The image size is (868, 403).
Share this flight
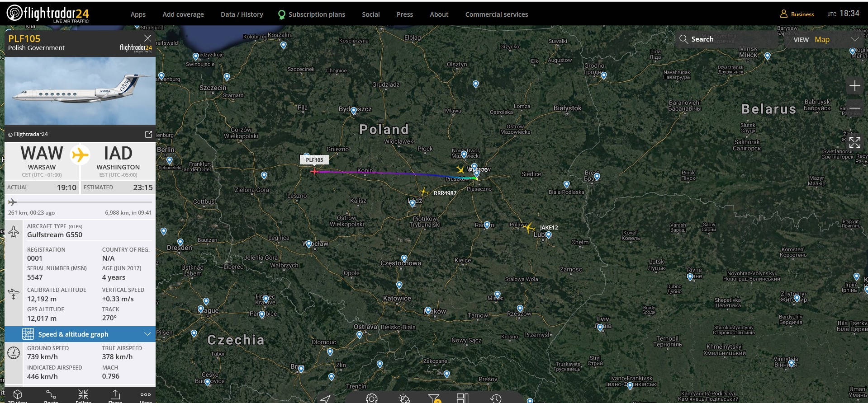coord(115,396)
